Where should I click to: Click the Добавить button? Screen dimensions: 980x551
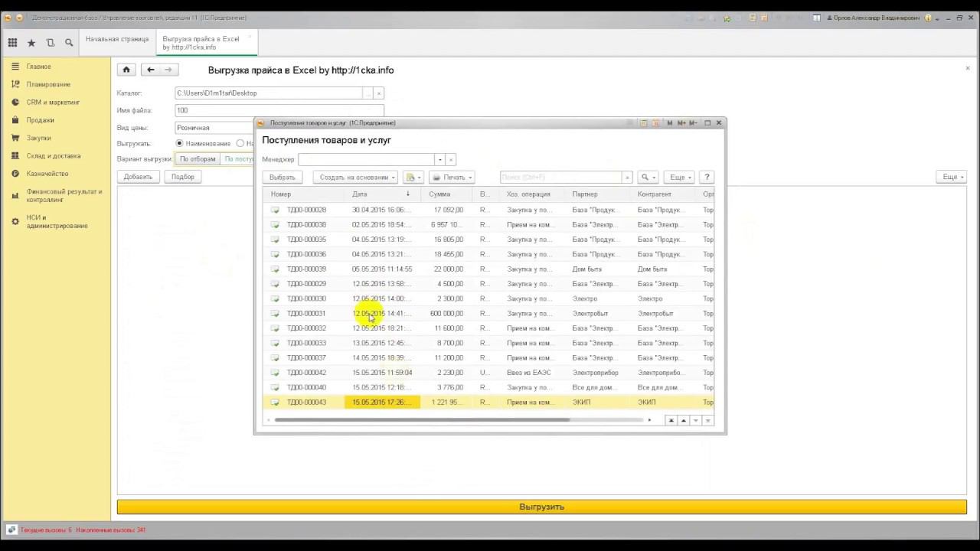(x=138, y=177)
